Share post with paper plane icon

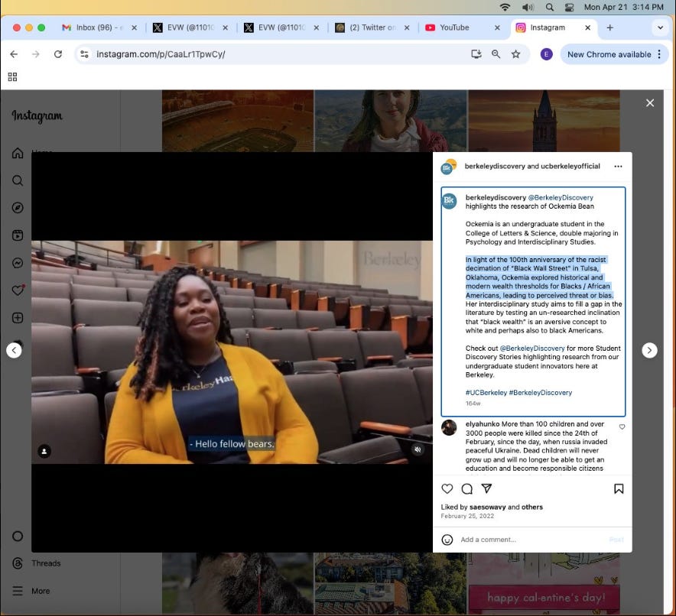point(487,488)
